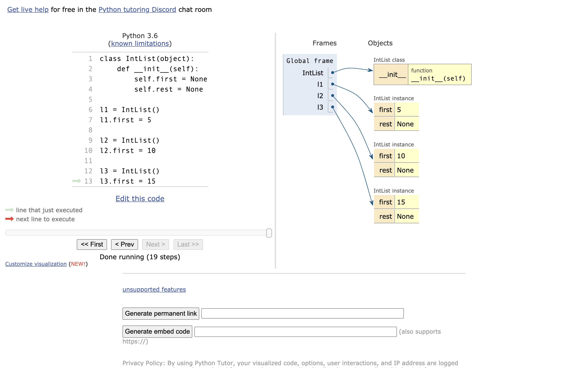The height and width of the screenshot is (368, 588).
Task: Click the 'IntList class' object label
Action: (389, 60)
